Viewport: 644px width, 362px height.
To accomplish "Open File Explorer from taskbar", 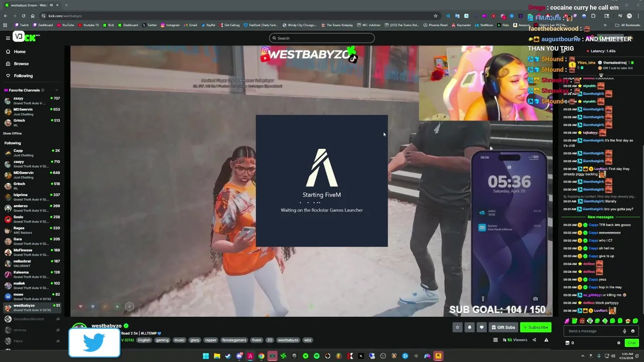I will tap(217, 356).
